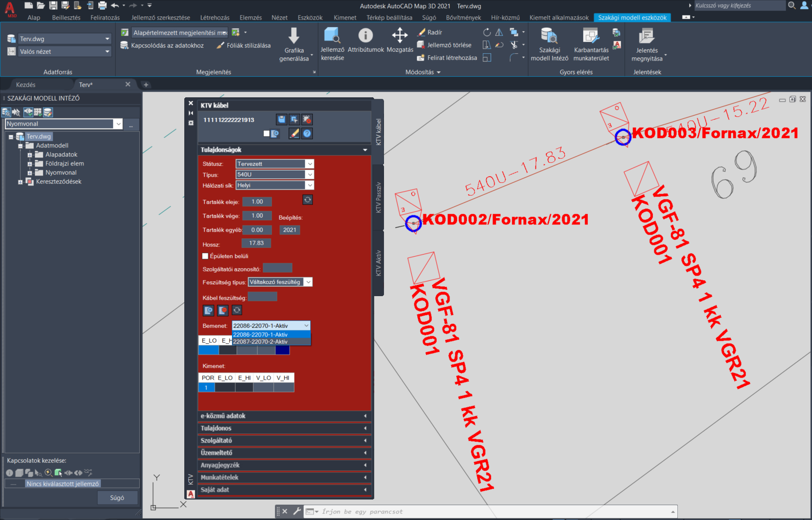Click Grafika generálása icon
812x520 pixels.
pyautogui.click(x=294, y=35)
